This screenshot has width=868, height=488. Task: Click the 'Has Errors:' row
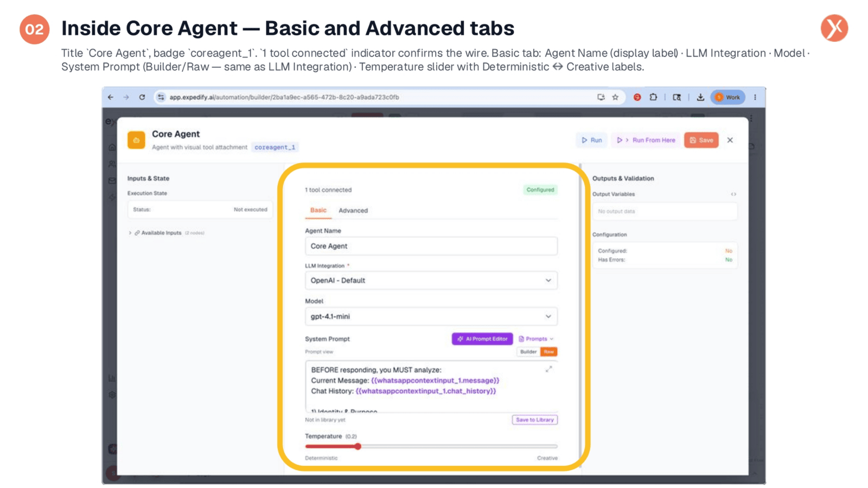(x=665, y=260)
